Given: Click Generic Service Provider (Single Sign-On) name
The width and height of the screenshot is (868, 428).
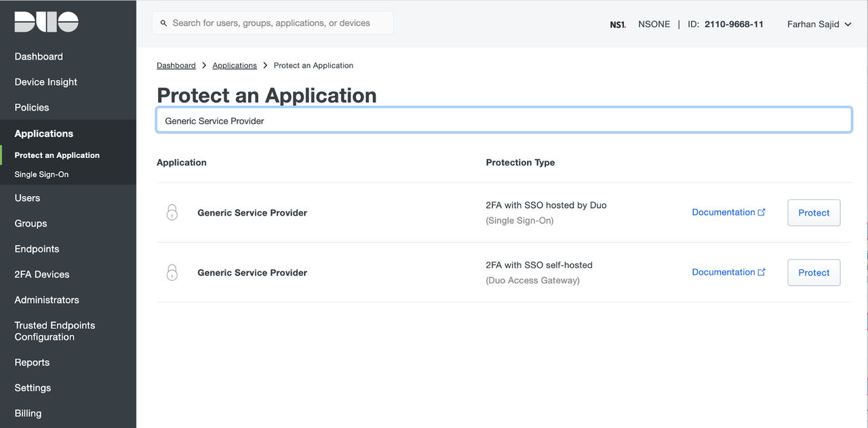Looking at the screenshot, I should 252,213.
